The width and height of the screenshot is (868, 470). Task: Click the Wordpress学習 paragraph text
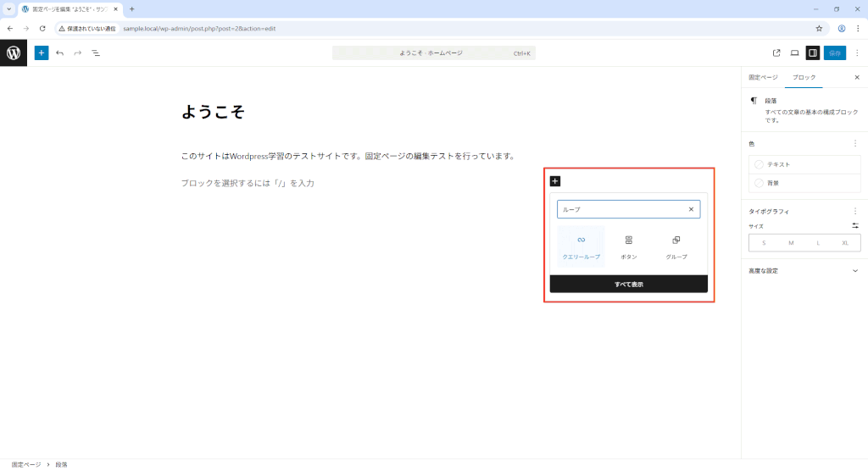coord(350,157)
